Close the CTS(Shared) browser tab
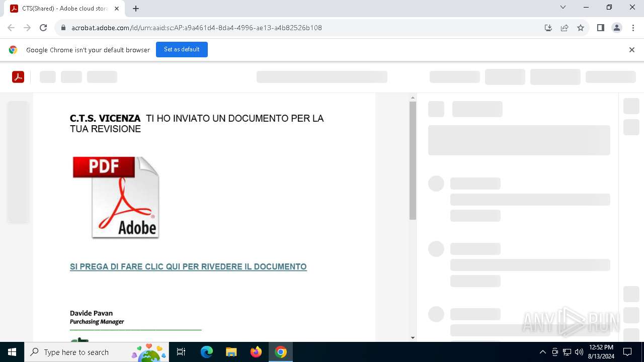 (117, 9)
